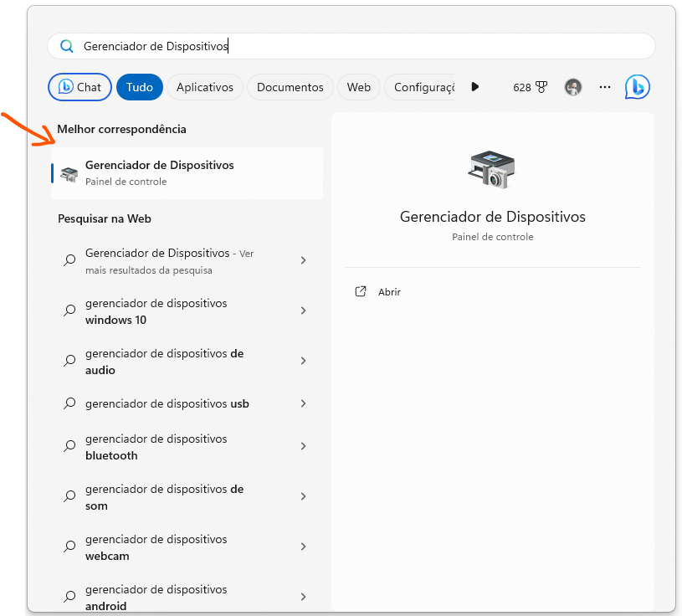Open the three-dots more options menu
This screenshot has width=682, height=616.
(604, 87)
